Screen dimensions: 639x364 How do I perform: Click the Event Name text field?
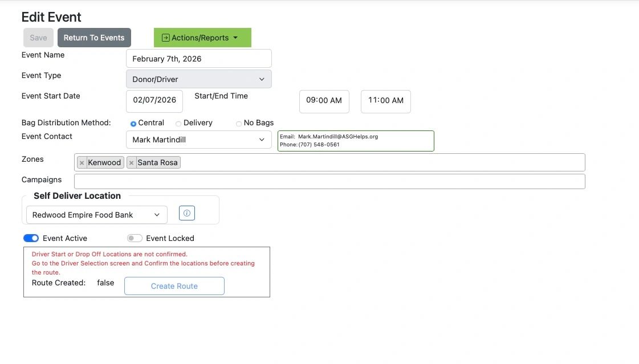point(198,59)
